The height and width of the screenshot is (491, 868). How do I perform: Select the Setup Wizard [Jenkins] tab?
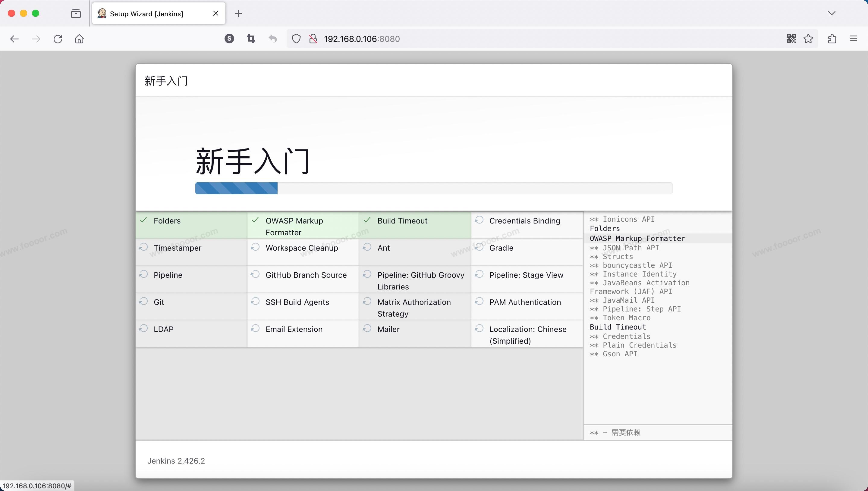pyautogui.click(x=146, y=14)
